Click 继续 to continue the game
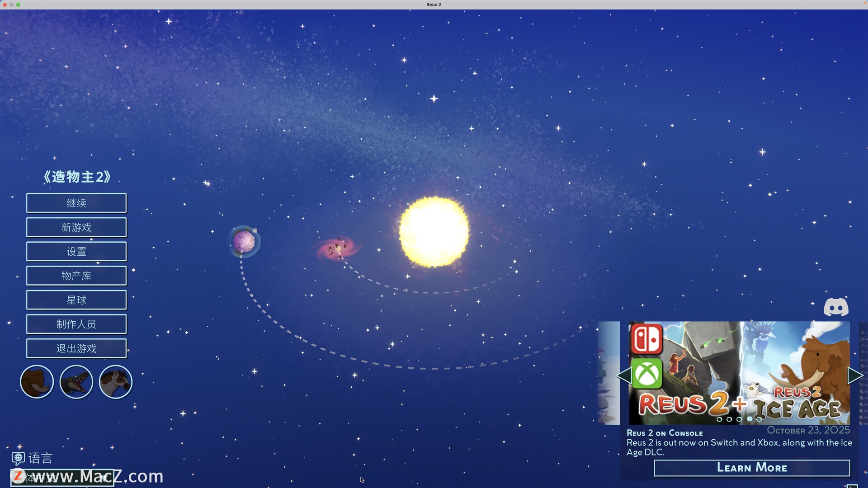The width and height of the screenshot is (868, 488). click(76, 203)
